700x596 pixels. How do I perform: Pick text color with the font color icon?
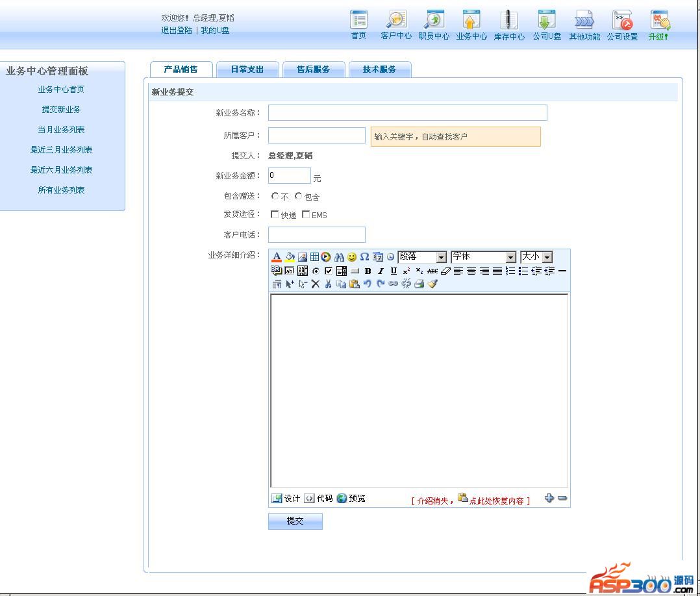[276, 257]
